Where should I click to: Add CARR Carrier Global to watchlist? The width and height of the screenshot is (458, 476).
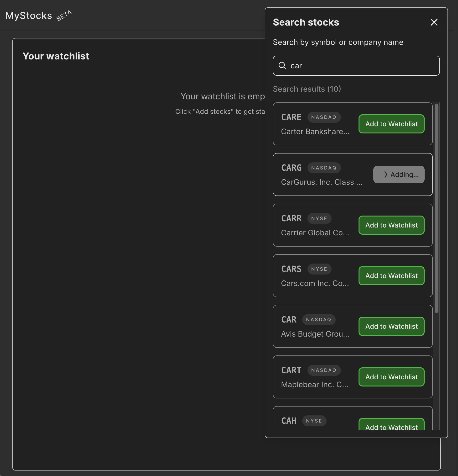click(391, 225)
